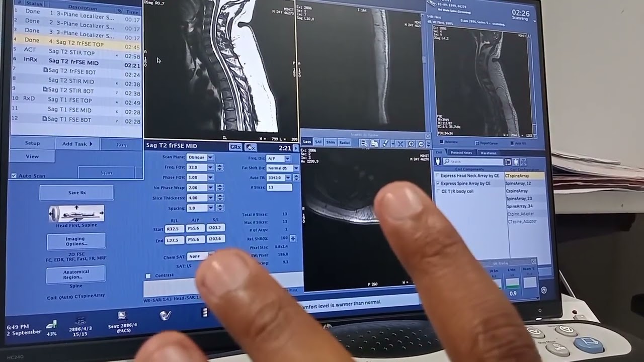The width and height of the screenshot is (644, 362).
Task: Open the Auto TR dropdown arrow
Action: click(289, 177)
